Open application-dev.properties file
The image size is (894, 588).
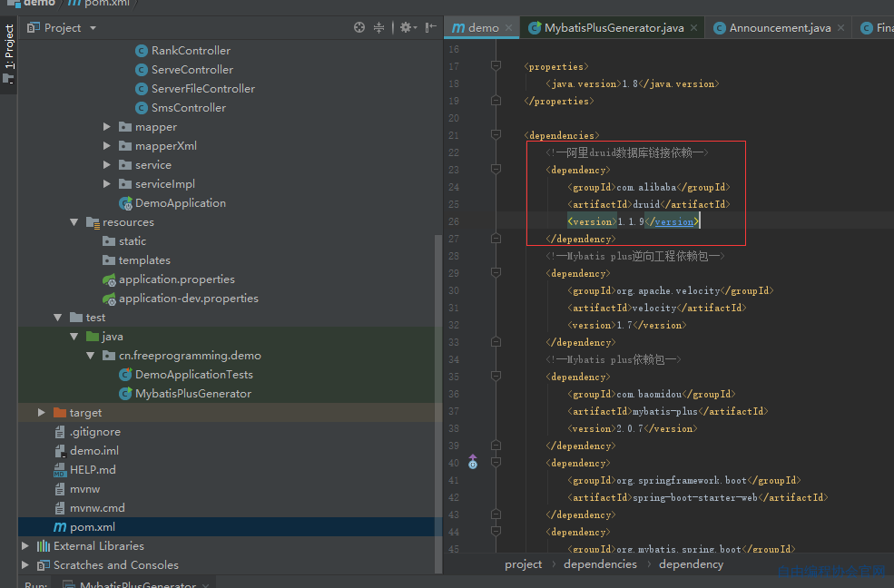click(x=188, y=299)
